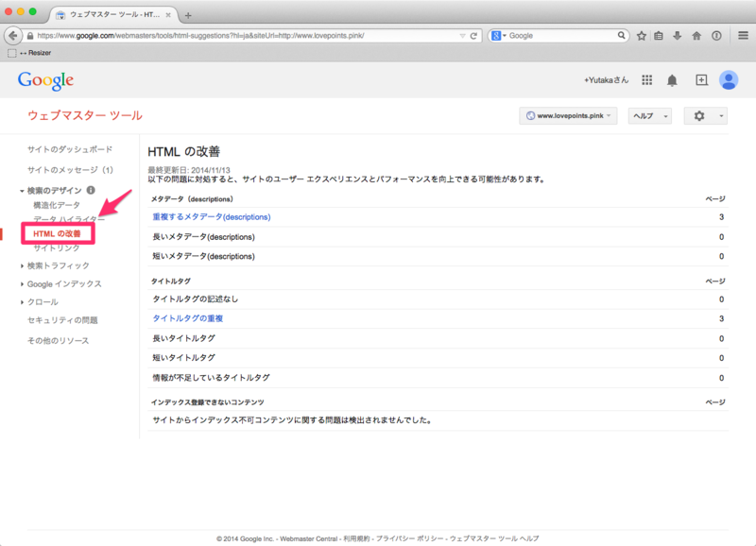This screenshot has height=546, width=756.
Task: Open the Firefox hamburger menu
Action: tap(743, 36)
